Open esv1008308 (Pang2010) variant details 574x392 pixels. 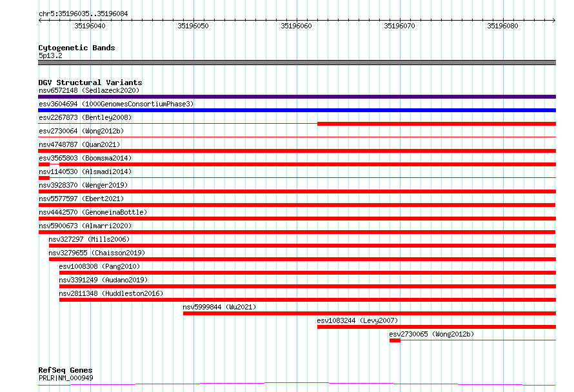[99, 266]
